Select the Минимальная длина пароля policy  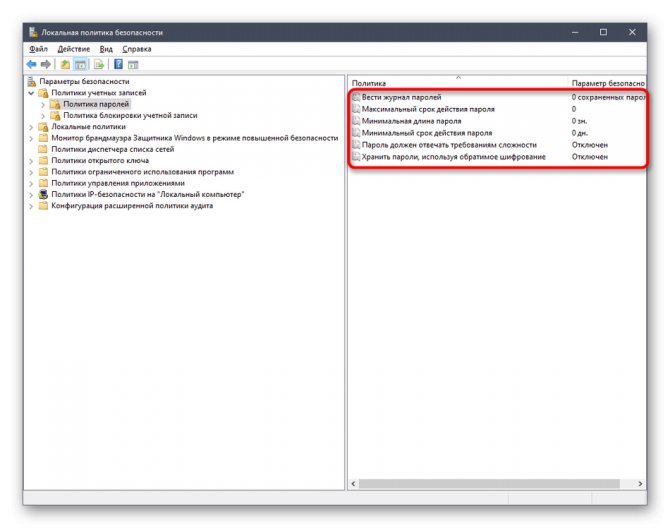pos(411,121)
